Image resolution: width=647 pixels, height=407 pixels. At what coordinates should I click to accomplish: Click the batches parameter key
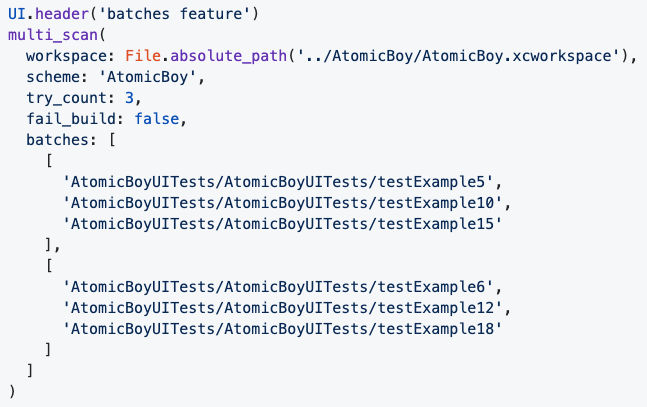[x=57, y=140]
